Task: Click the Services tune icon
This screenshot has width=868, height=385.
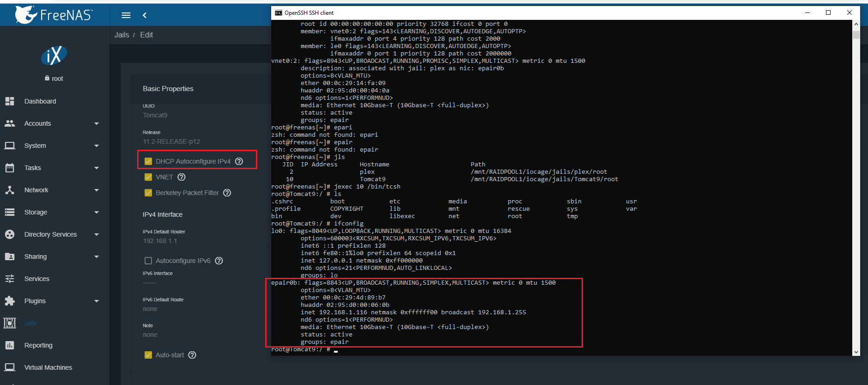Action: pos(10,279)
